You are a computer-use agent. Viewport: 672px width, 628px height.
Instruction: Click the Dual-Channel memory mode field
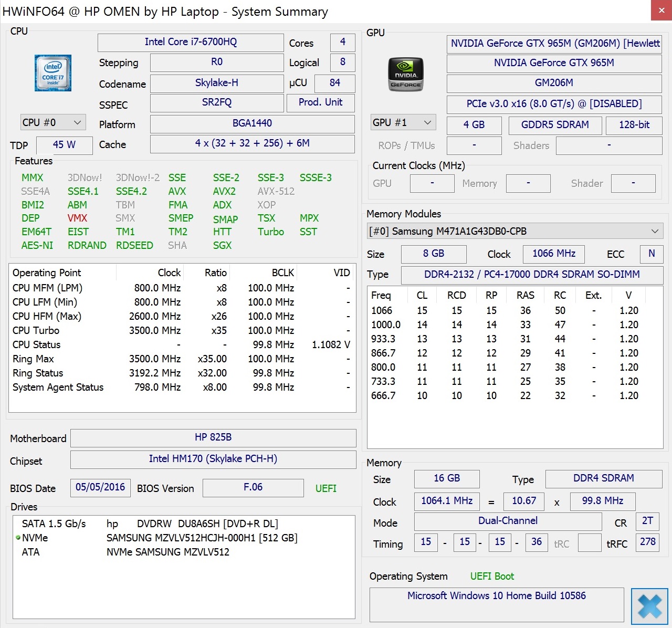click(508, 521)
